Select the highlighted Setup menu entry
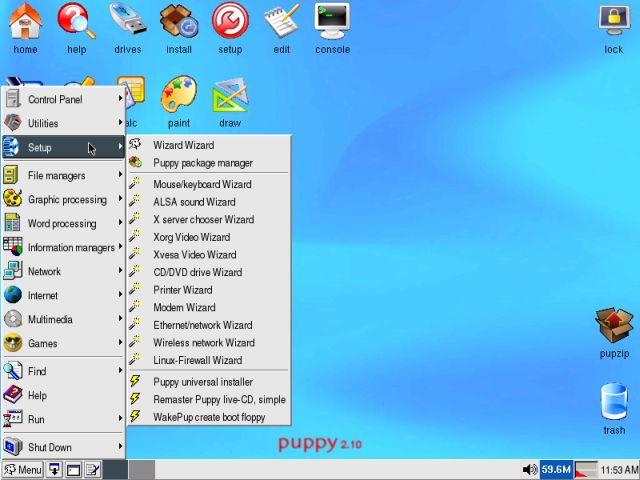640x480 pixels. pos(63,147)
